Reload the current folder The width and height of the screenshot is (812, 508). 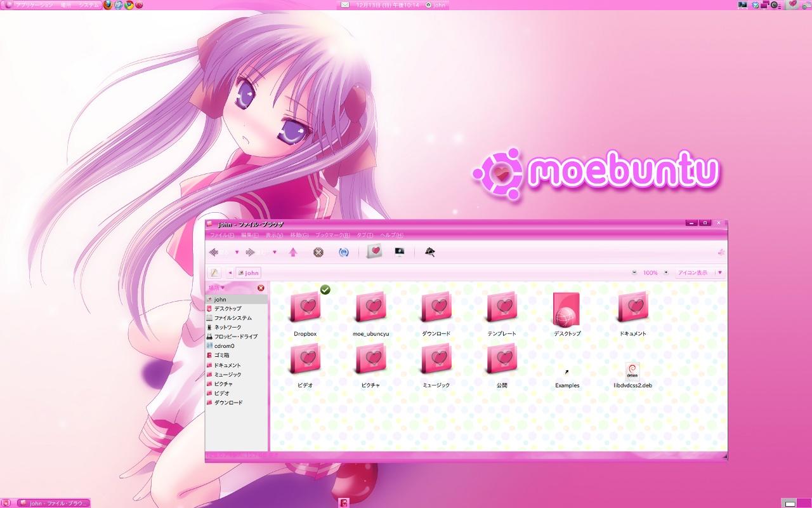click(x=344, y=252)
